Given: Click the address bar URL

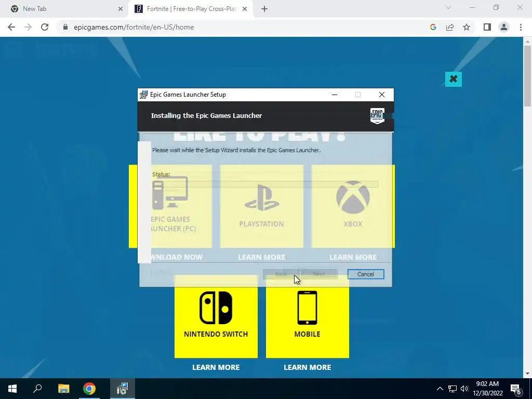Looking at the screenshot, I should 134,27.
